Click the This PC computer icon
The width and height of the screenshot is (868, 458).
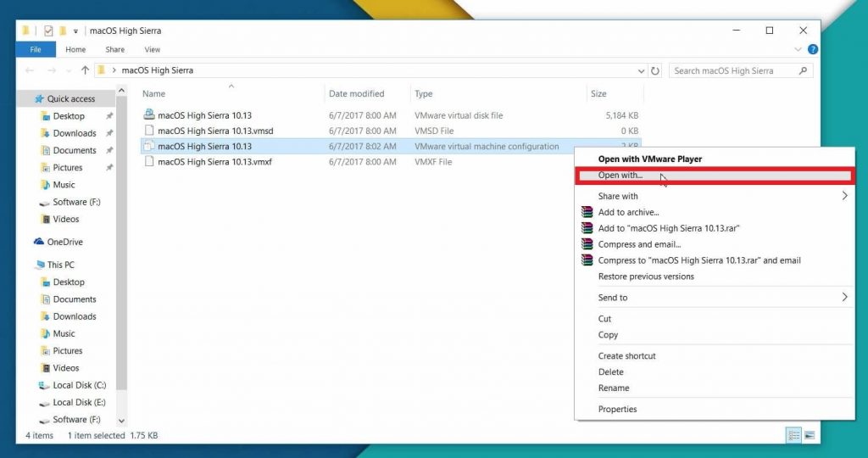40,265
